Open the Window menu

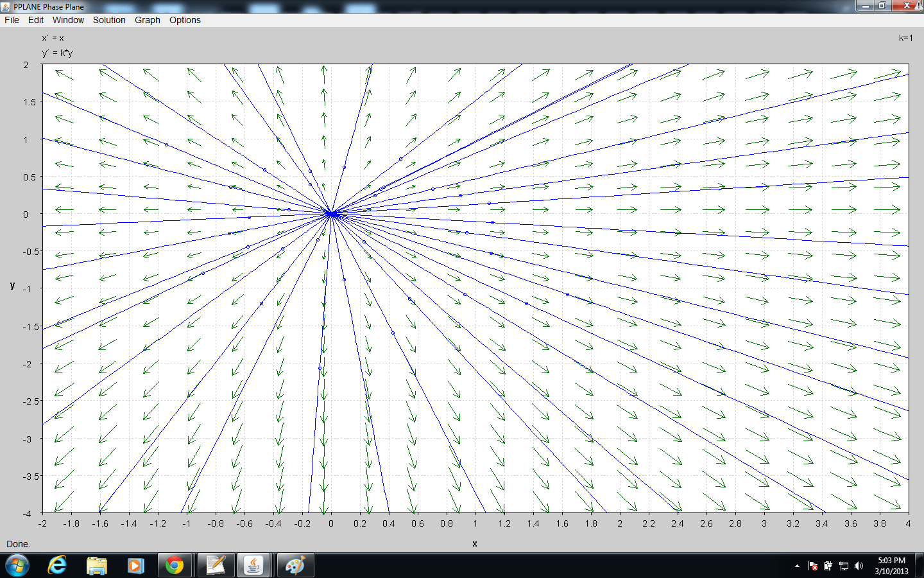pos(67,20)
